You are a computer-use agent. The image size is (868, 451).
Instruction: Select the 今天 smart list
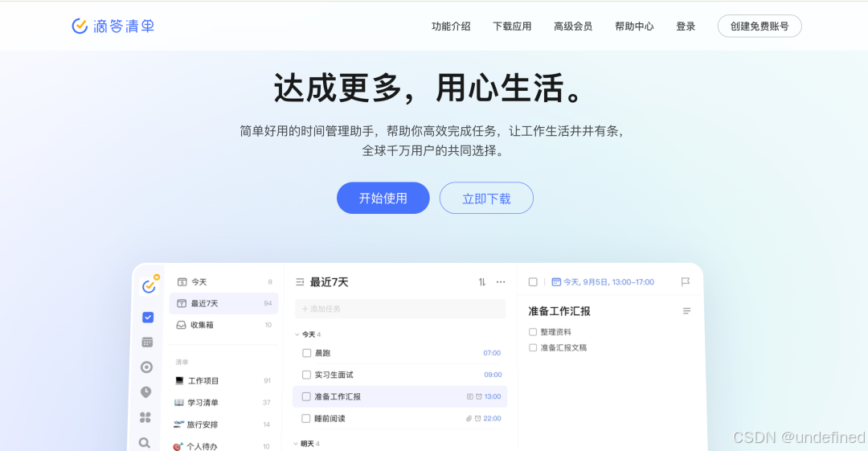(x=223, y=282)
